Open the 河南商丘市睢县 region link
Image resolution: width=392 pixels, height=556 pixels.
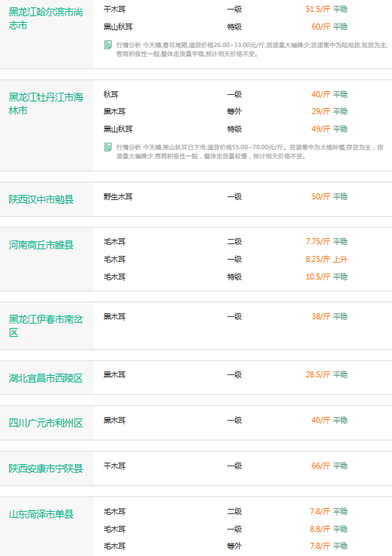coord(41,245)
